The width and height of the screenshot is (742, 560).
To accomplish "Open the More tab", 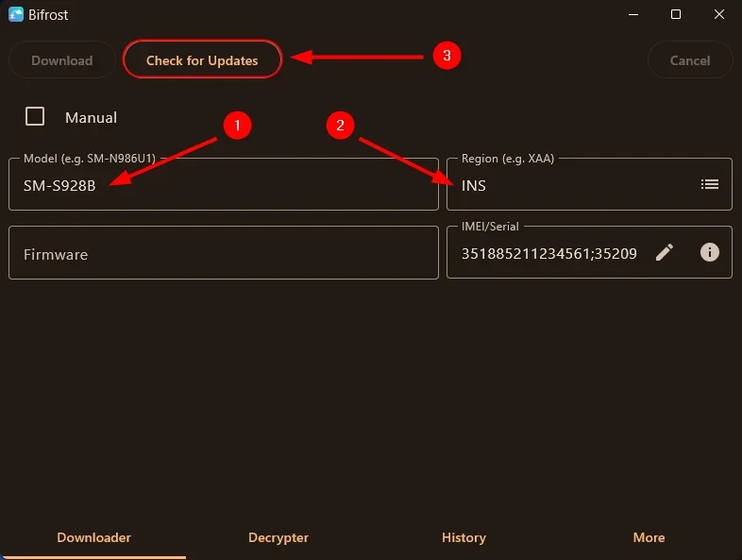I will [649, 537].
